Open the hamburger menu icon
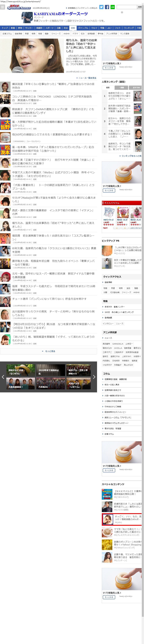144x644 pixels. 3,7
